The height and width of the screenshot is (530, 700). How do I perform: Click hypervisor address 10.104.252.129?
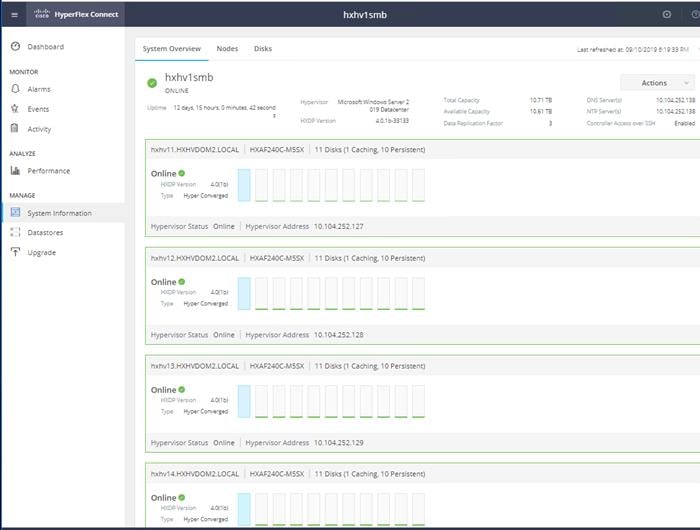coord(339,443)
